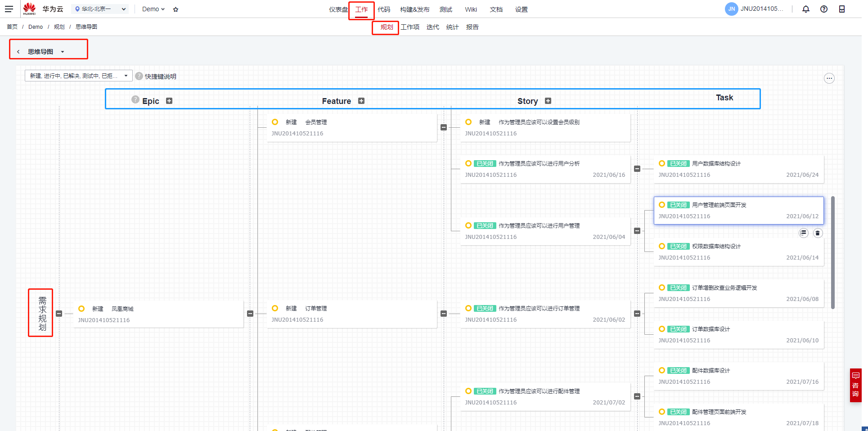Click status circle of 用户数据库结构设计 task

(x=661, y=163)
